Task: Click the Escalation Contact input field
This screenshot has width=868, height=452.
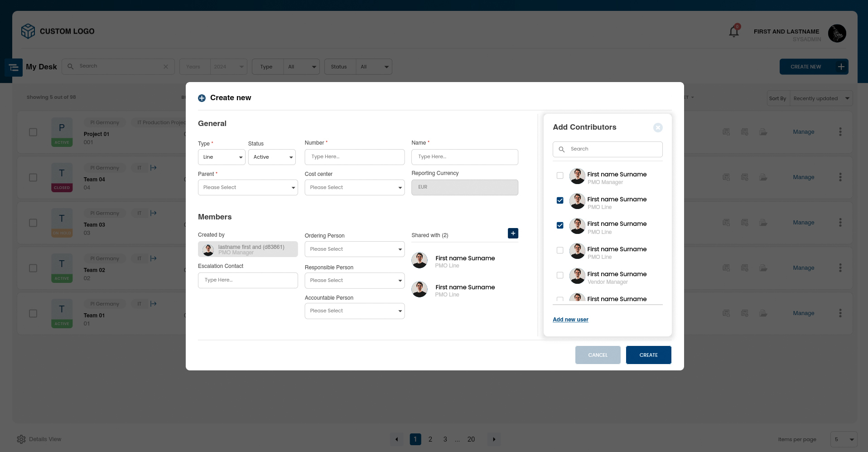Action: 248,280
